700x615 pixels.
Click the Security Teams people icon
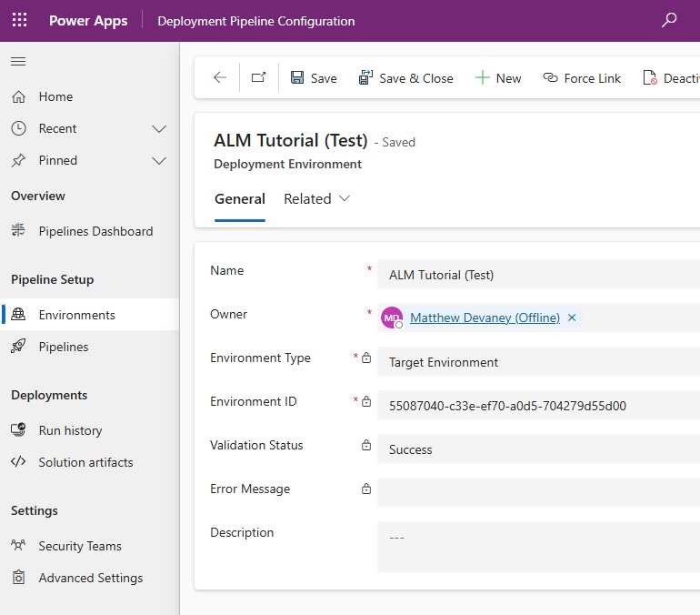pyautogui.click(x=18, y=545)
